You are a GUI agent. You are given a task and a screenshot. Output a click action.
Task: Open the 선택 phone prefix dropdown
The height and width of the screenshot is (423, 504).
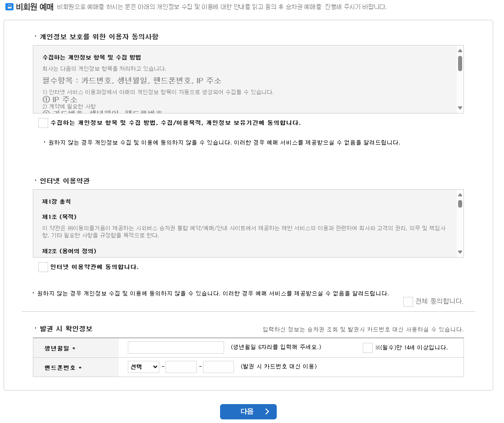pyautogui.click(x=143, y=366)
